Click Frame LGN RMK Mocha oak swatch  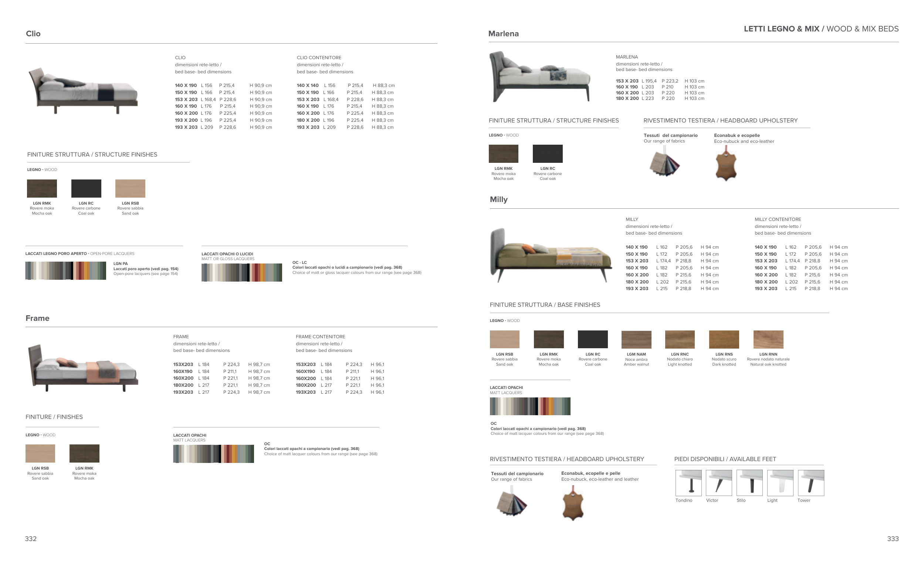point(84,453)
